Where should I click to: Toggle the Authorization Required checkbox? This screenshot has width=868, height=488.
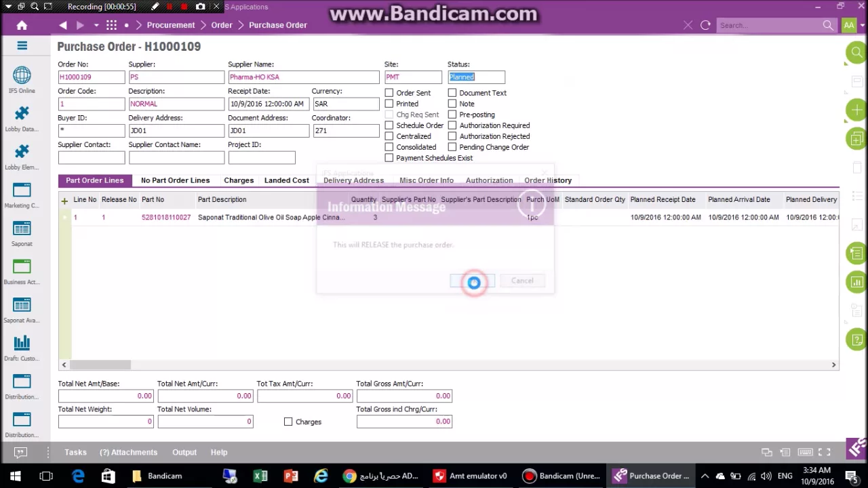(452, 125)
